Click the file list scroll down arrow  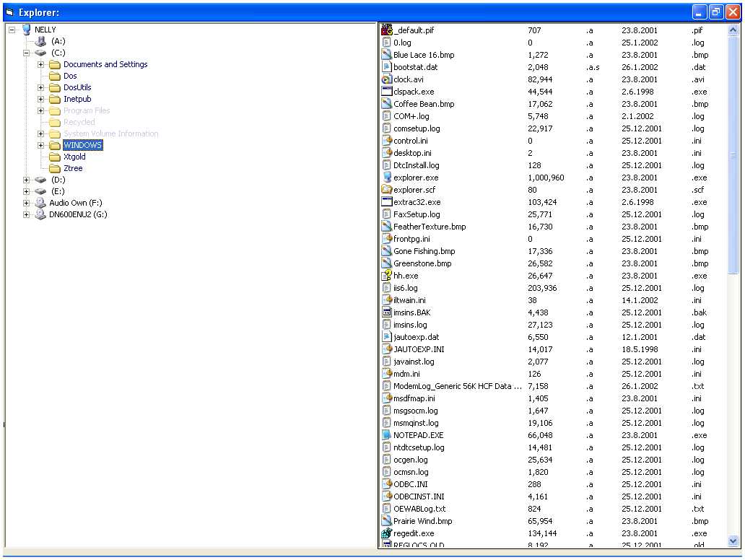click(x=733, y=541)
